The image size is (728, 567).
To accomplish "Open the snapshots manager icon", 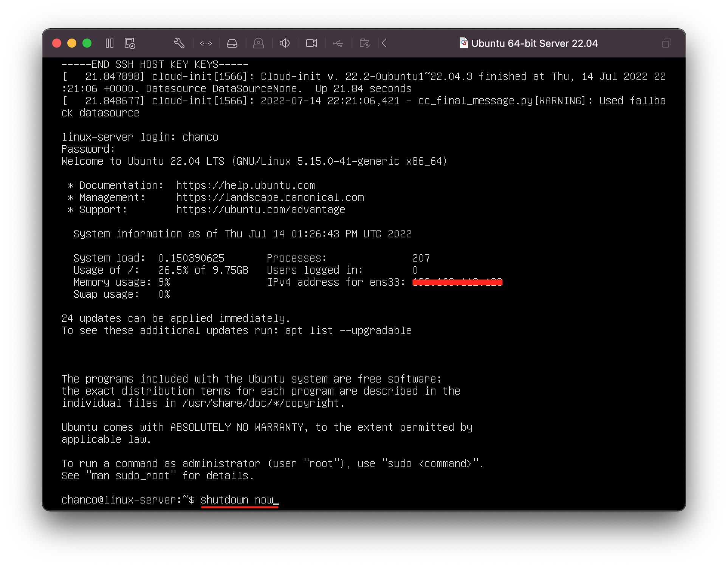I will pos(130,43).
